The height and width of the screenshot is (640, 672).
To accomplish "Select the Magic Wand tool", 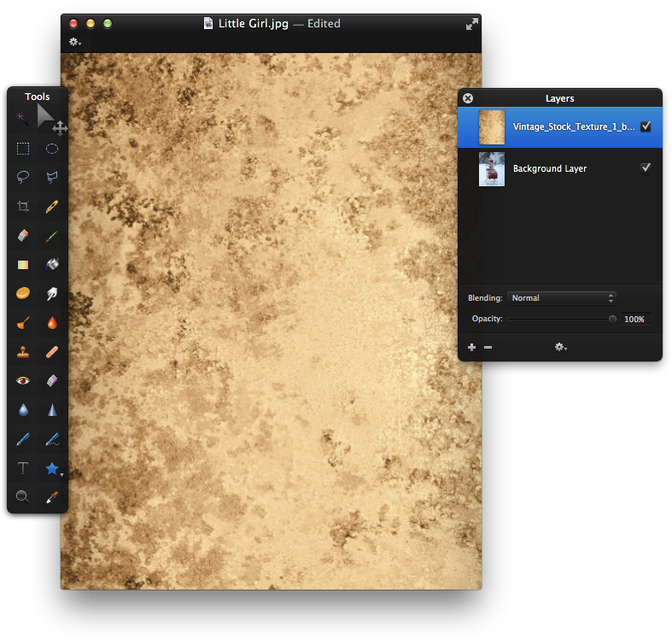I will pos(22,118).
